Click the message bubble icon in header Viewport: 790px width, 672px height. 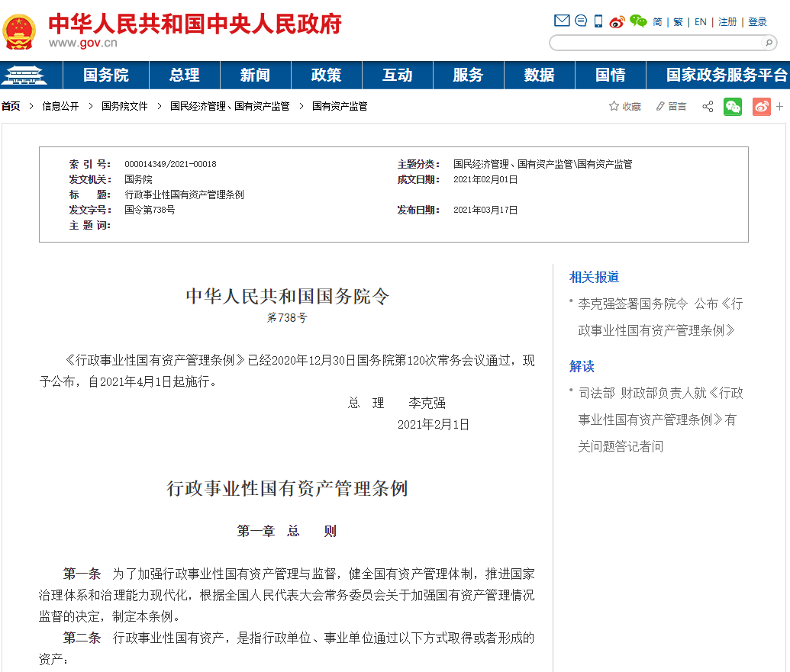point(580,21)
